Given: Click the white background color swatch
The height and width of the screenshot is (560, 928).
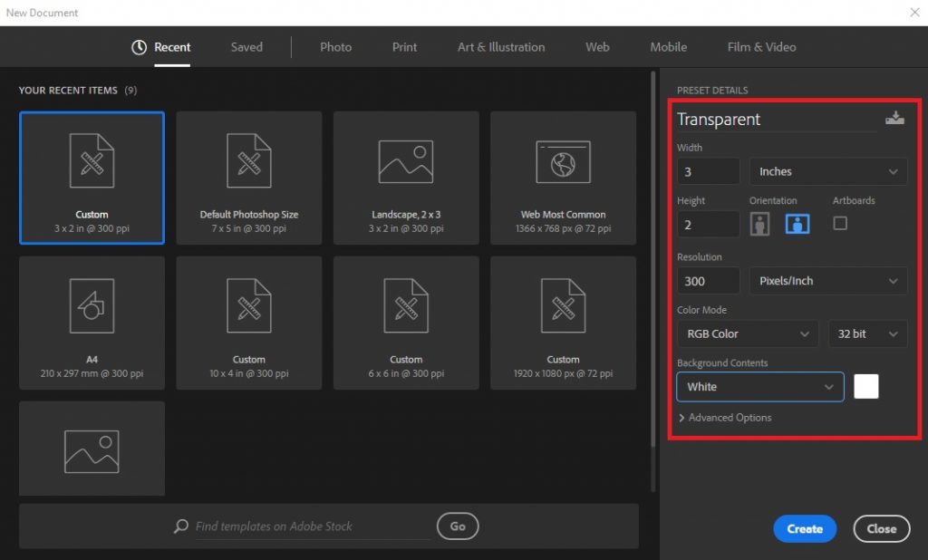Looking at the screenshot, I should [866, 387].
